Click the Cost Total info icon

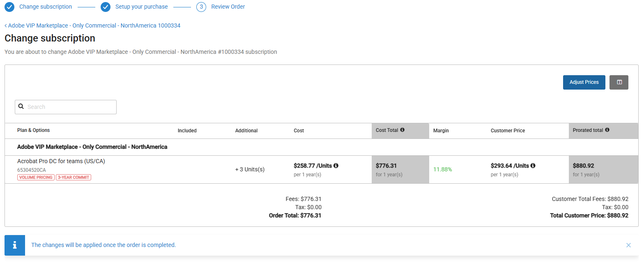[402, 130]
